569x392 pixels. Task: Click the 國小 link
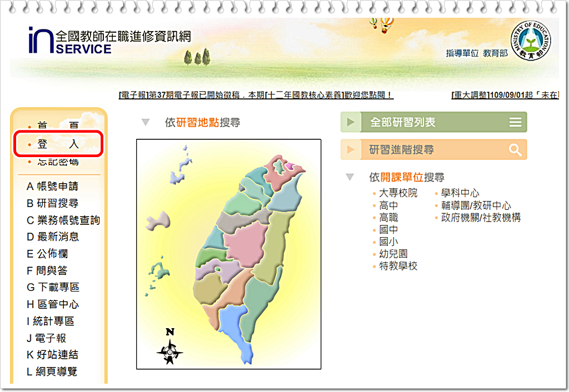click(x=388, y=242)
